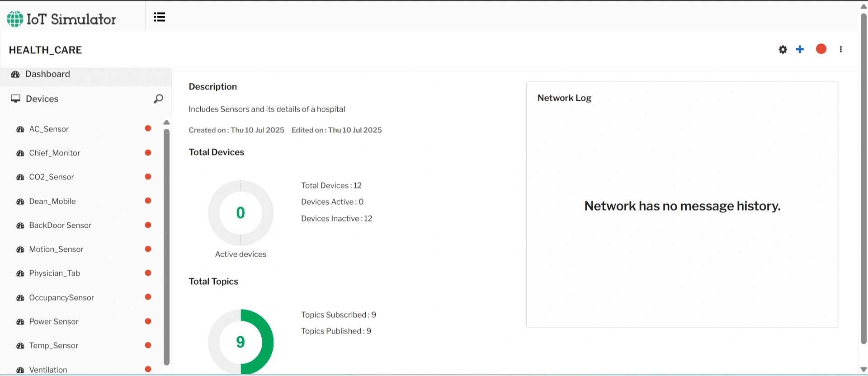Open the vertical three-dot options menu
Screen dimensions: 868x376
click(841, 49)
